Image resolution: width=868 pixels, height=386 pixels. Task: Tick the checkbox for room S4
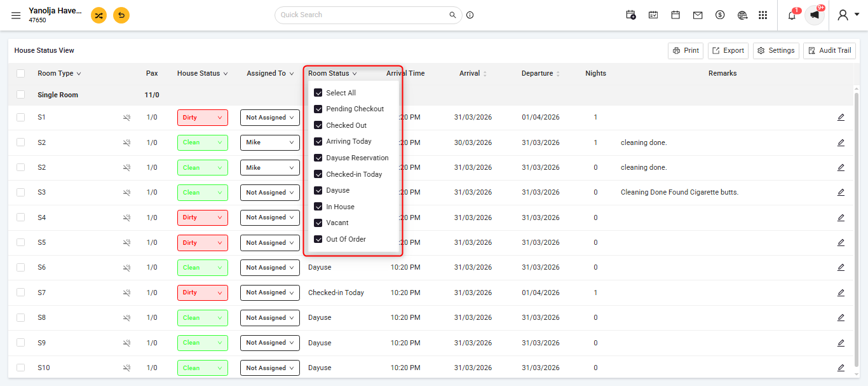(x=21, y=217)
